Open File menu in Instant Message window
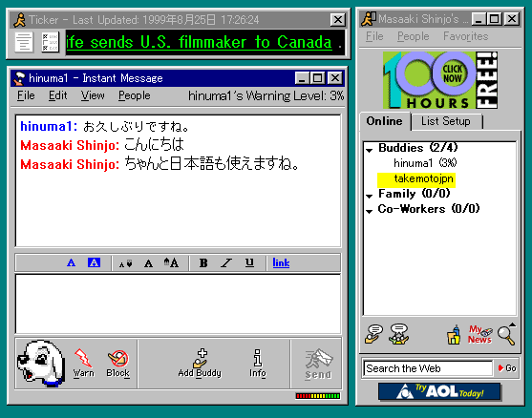 coord(26,96)
